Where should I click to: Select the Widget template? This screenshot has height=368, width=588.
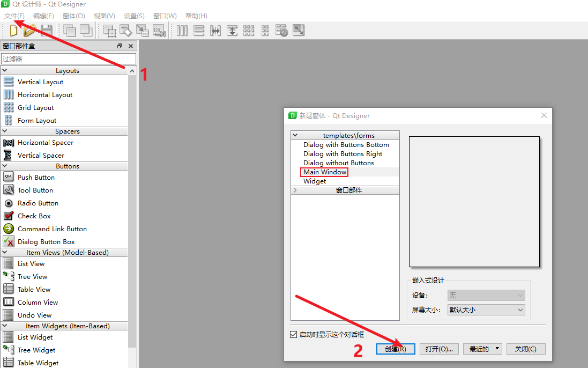click(x=315, y=181)
